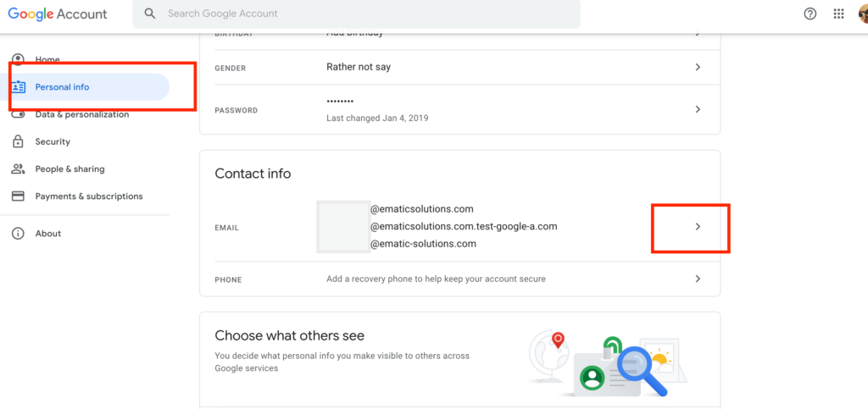Screen dimensions: 868x409
Task: Expand the Password row chevron
Action: 698,109
